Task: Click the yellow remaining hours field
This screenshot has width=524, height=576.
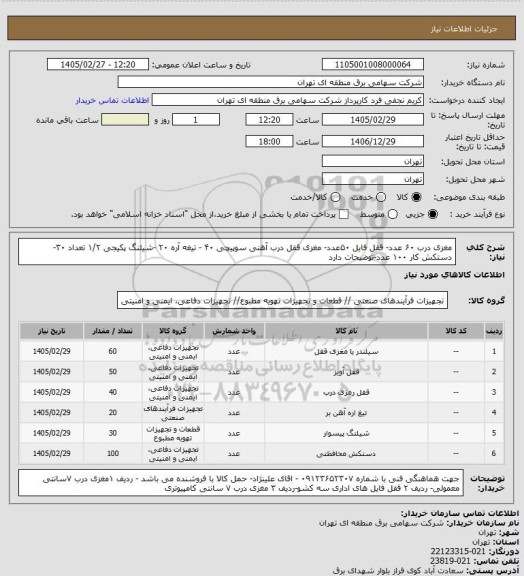Action: pyautogui.click(x=125, y=120)
